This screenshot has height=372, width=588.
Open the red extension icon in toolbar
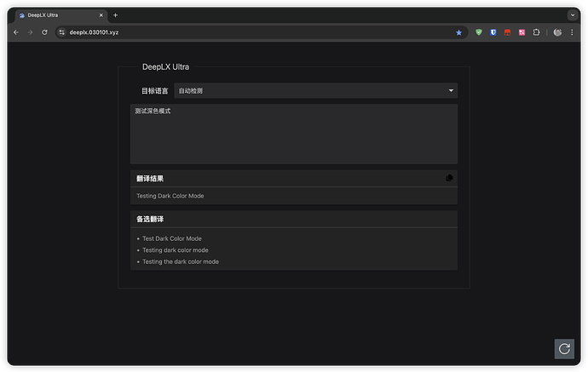tap(507, 32)
